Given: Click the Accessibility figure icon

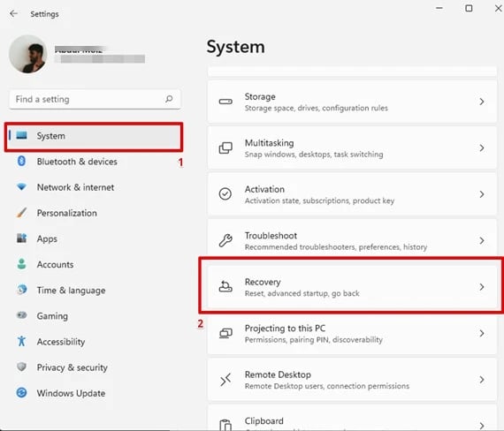Looking at the screenshot, I should click(21, 341).
